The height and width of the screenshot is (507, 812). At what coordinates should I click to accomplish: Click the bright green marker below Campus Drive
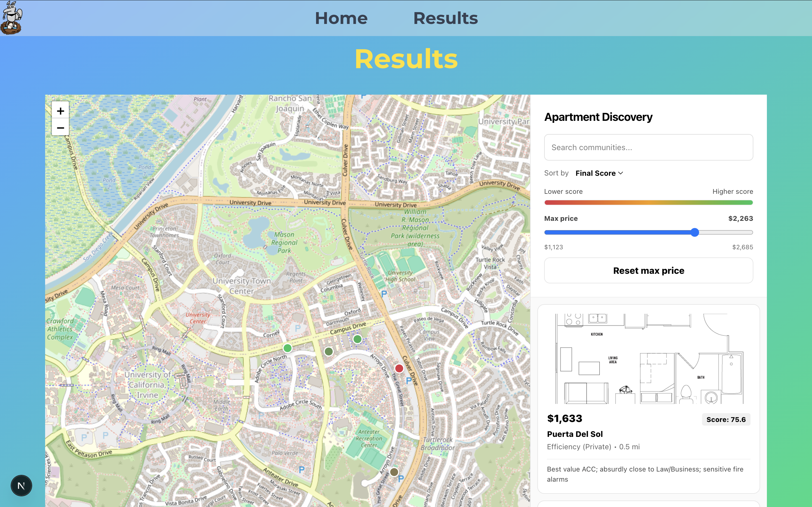pyautogui.click(x=357, y=339)
